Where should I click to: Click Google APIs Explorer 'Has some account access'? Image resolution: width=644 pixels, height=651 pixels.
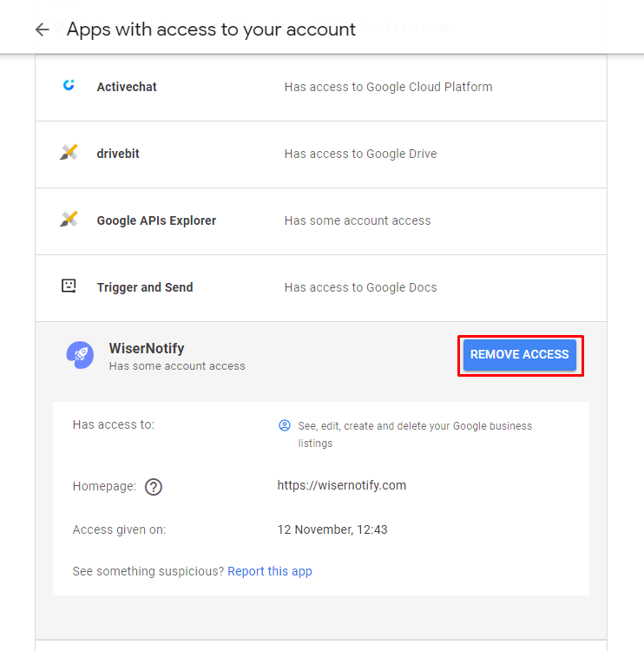(358, 220)
